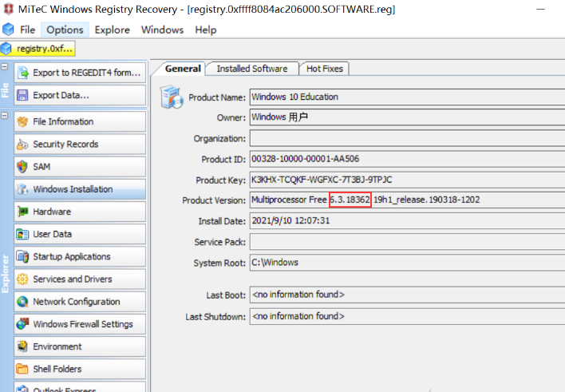This screenshot has width=565, height=392.
Task: Click the installation disc icon beside Product Name
Action: tap(172, 97)
